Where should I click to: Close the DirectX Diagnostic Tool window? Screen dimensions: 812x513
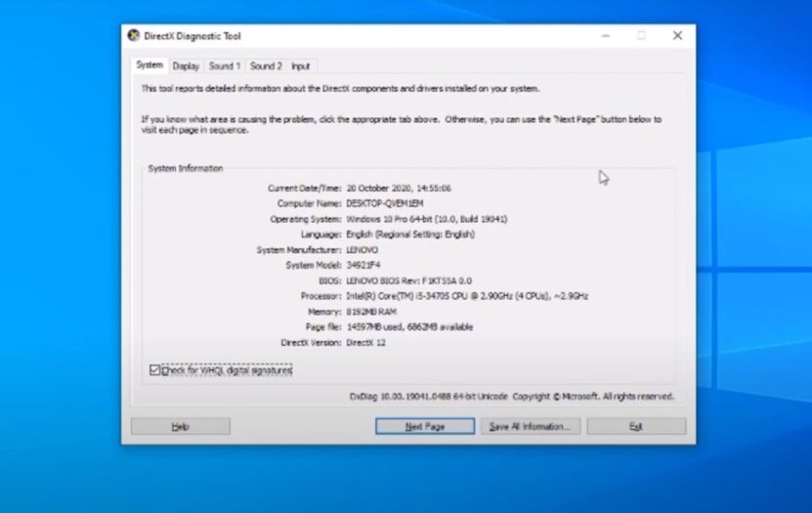pyautogui.click(x=677, y=36)
